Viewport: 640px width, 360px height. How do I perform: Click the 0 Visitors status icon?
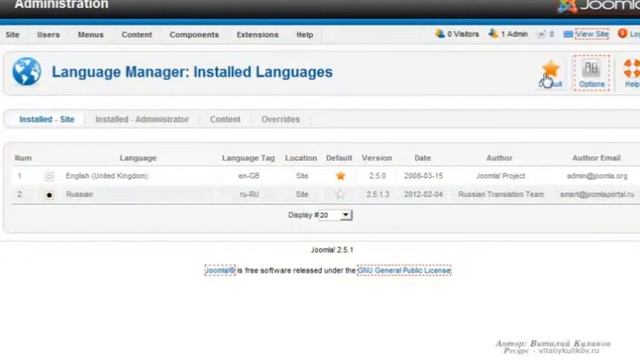click(x=440, y=34)
